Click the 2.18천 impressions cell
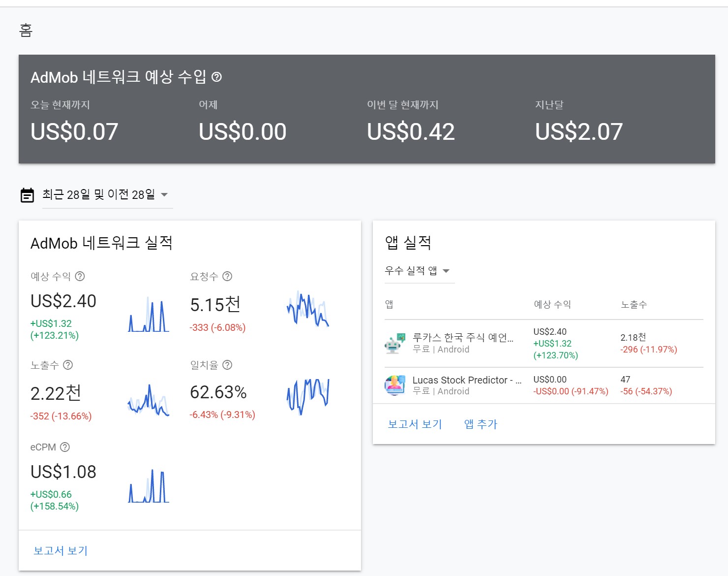The image size is (728, 576). coord(633,337)
